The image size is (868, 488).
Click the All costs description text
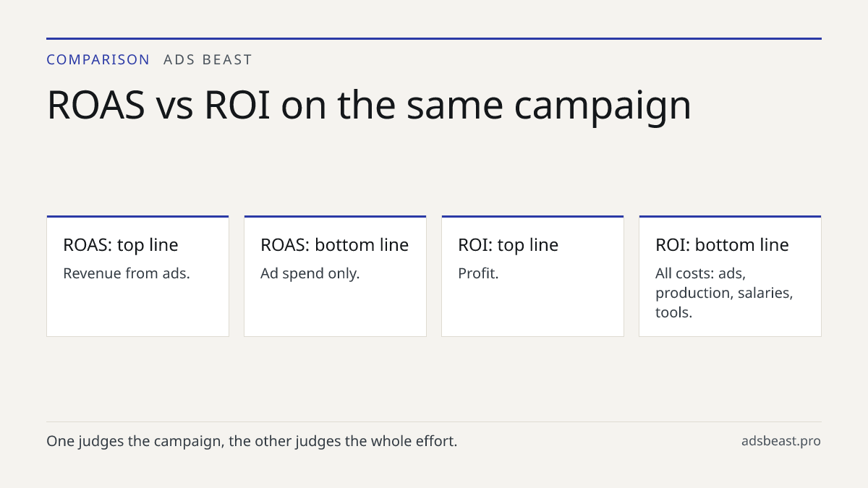pos(724,293)
